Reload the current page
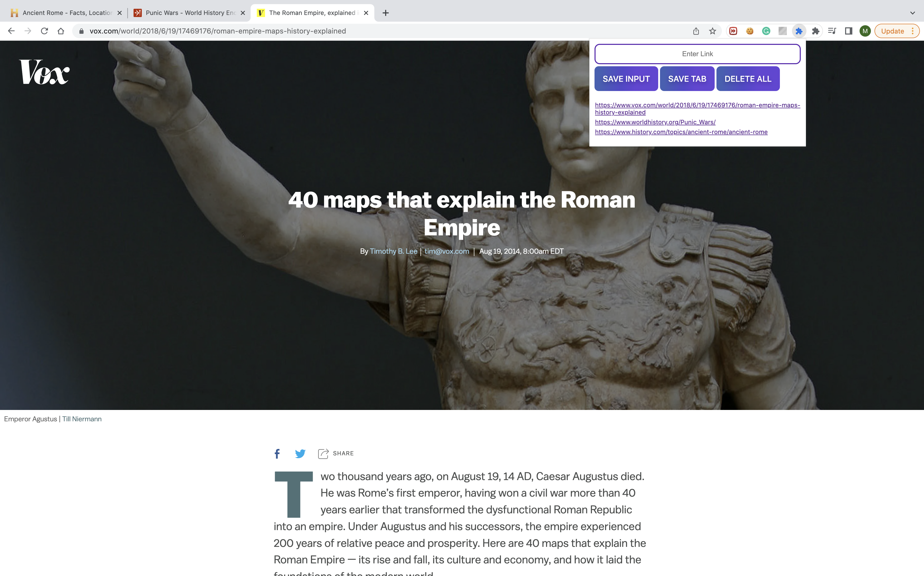The width and height of the screenshot is (924, 576). (44, 31)
